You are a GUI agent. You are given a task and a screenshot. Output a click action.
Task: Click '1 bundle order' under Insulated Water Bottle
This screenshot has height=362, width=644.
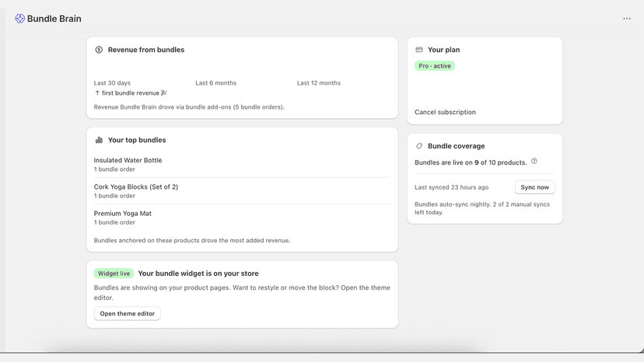coord(114,169)
